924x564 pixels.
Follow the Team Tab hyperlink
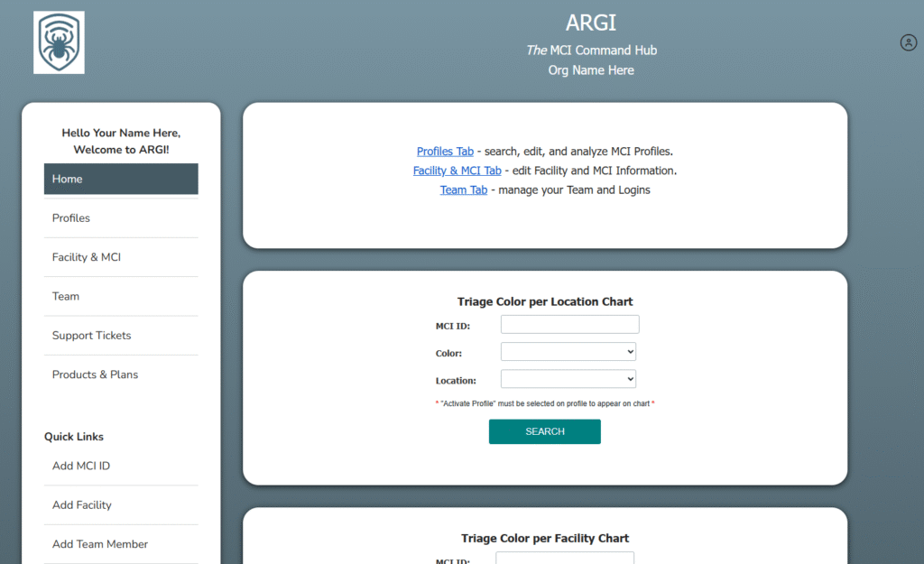pyautogui.click(x=463, y=190)
